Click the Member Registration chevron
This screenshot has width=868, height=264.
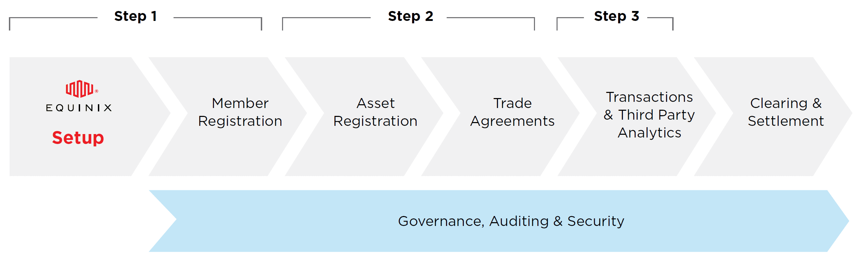click(x=228, y=117)
